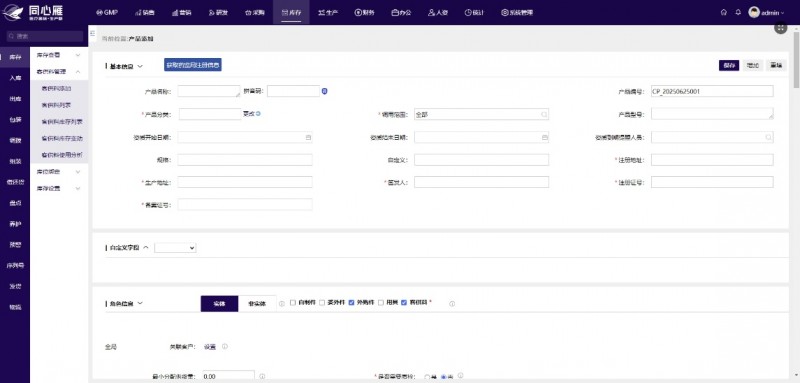The height and width of the screenshot is (383, 800).
Task: Collapse the sidebar using the fold icon
Action: click(x=93, y=33)
